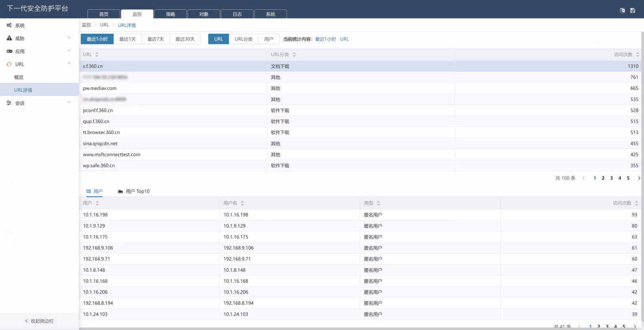Switch statistics to URL分类 mode
Screen dimensions: 644x330
[244, 39]
